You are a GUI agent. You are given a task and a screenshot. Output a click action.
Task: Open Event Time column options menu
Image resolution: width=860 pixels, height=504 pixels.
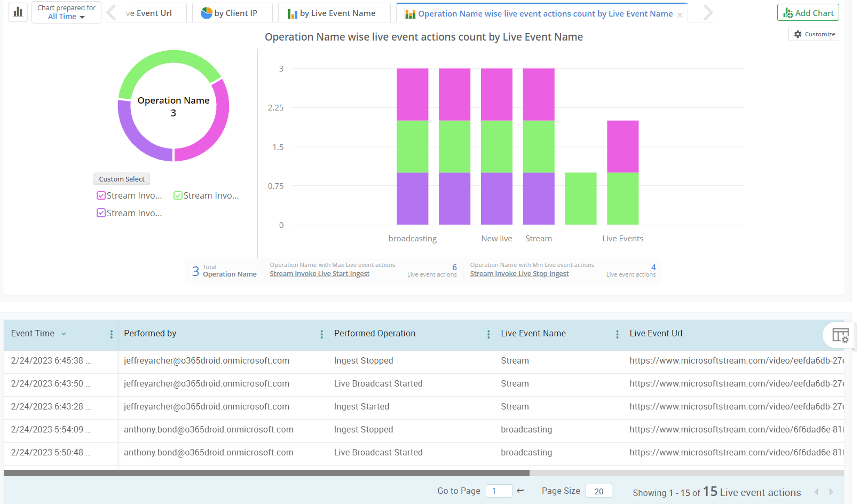pyautogui.click(x=111, y=334)
